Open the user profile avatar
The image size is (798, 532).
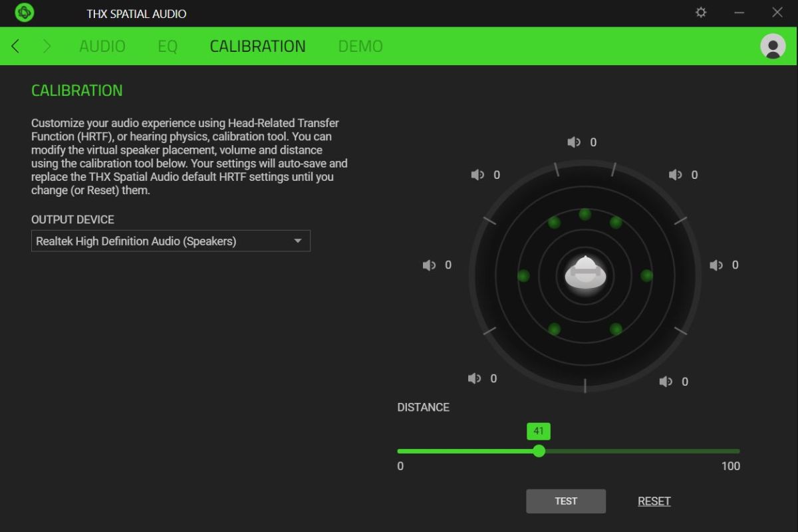click(772, 46)
